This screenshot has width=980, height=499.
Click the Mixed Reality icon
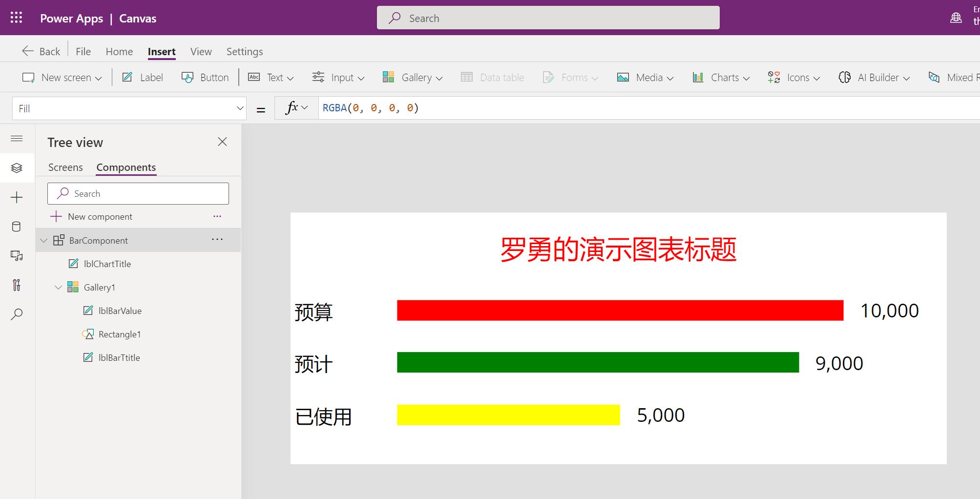click(x=934, y=77)
